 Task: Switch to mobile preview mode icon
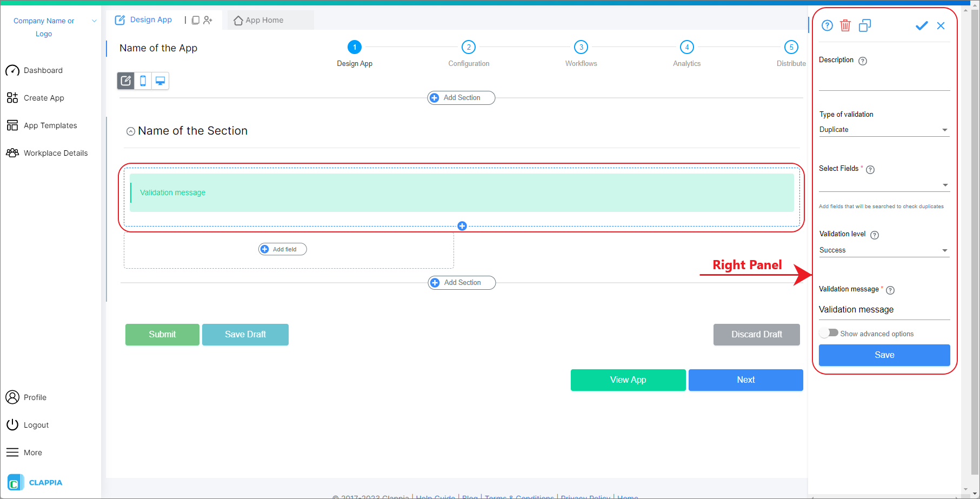[x=143, y=81]
